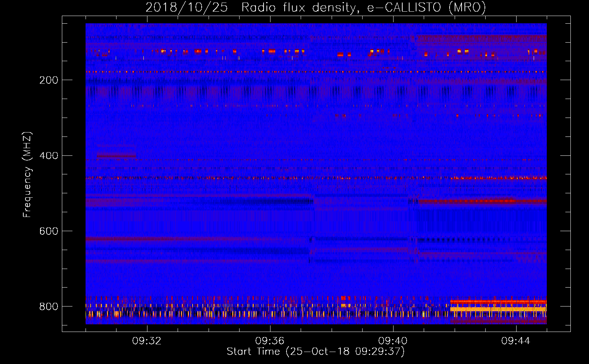The height and width of the screenshot is (364, 589).
Task: Click the 09:44 time tick label
Action: tap(516, 341)
